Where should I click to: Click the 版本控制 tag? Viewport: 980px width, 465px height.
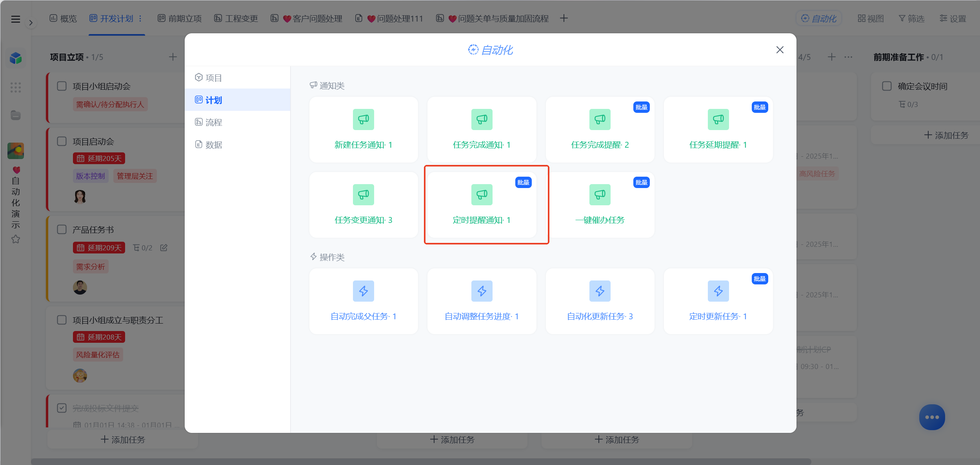91,176
